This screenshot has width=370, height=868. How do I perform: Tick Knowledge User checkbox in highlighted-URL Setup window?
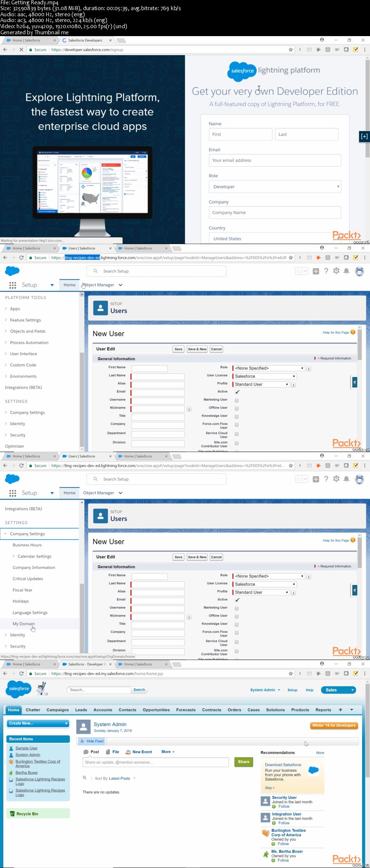coord(237,417)
